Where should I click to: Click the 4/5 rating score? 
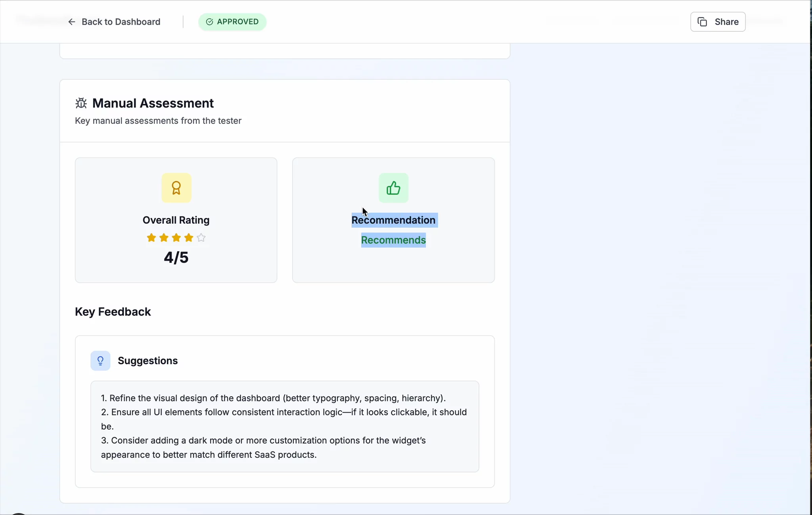tap(176, 257)
